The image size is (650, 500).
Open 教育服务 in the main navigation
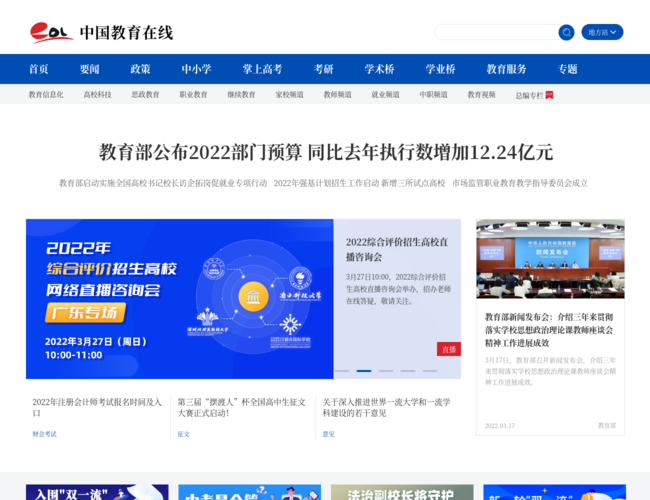(506, 69)
